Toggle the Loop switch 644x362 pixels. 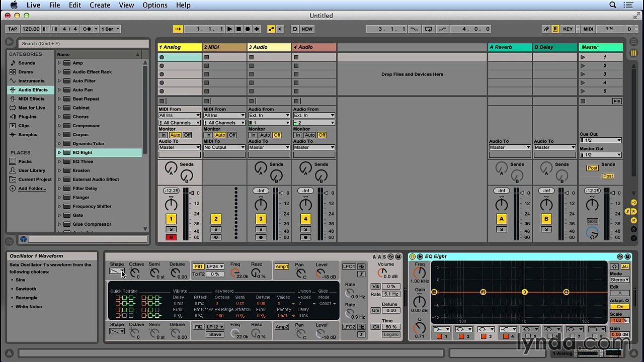(428, 29)
